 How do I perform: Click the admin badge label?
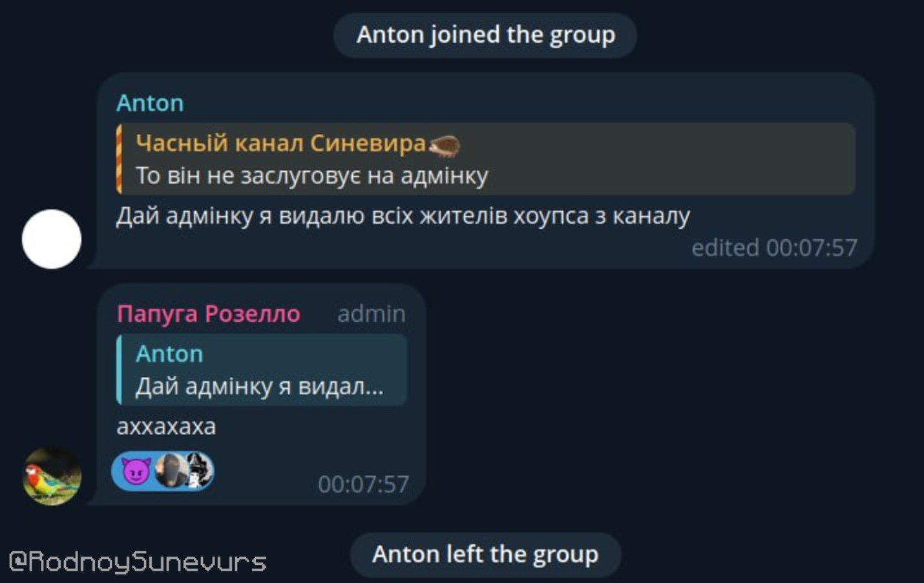(x=372, y=314)
